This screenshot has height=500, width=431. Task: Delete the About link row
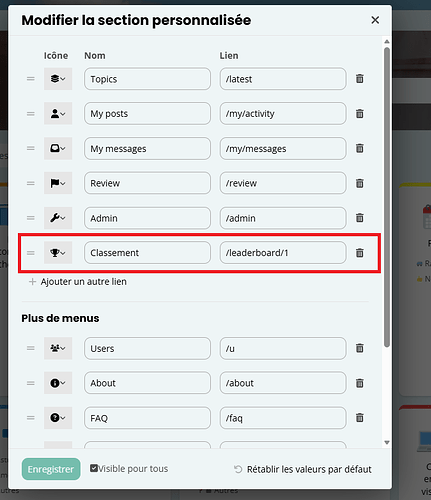pyautogui.click(x=360, y=383)
